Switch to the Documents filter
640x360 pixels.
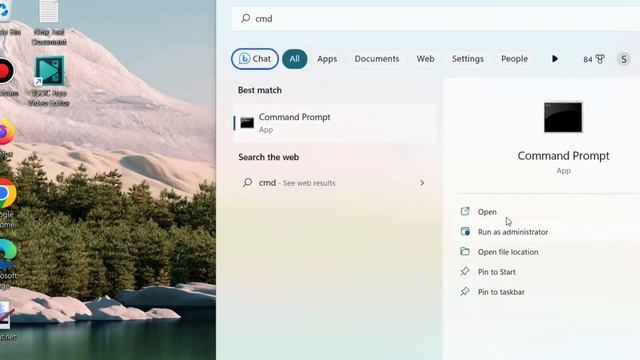click(377, 59)
